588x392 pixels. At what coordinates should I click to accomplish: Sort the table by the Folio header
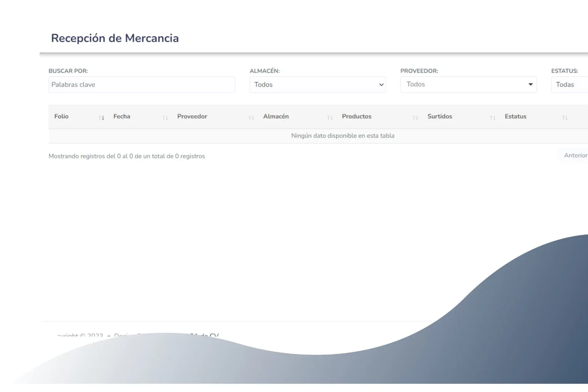tap(61, 116)
